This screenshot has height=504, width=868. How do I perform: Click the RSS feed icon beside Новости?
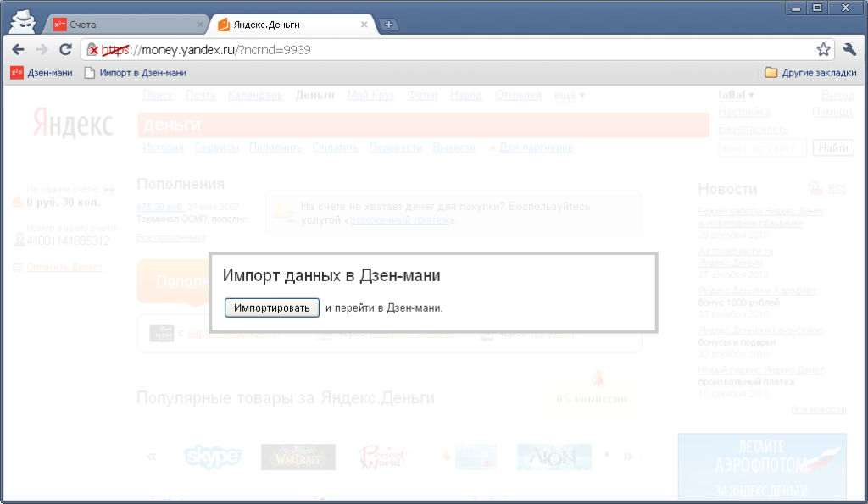point(815,188)
